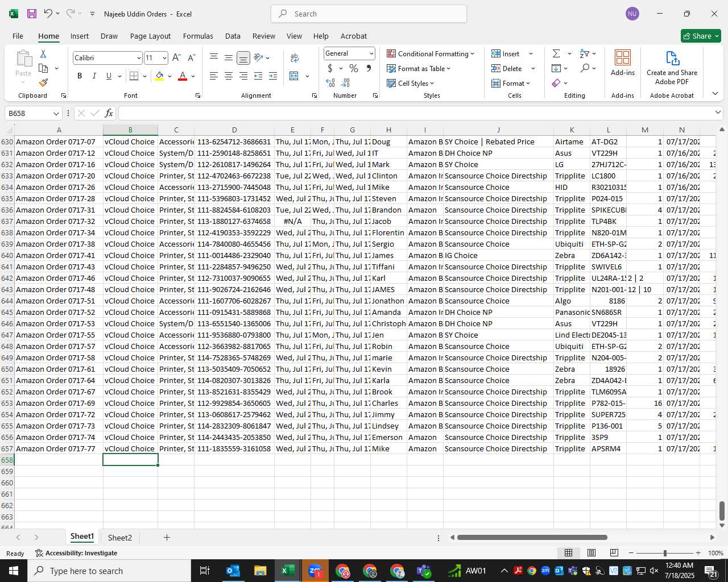Open Find & Select magnifier icon

[585, 68]
